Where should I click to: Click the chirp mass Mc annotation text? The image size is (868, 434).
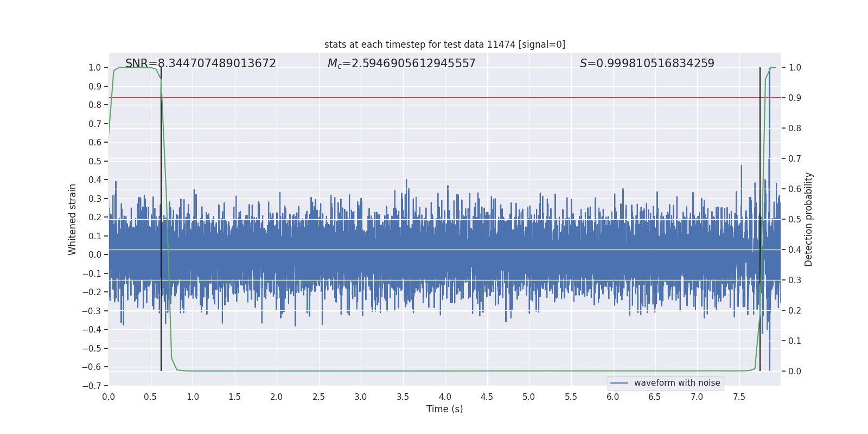[401, 63]
